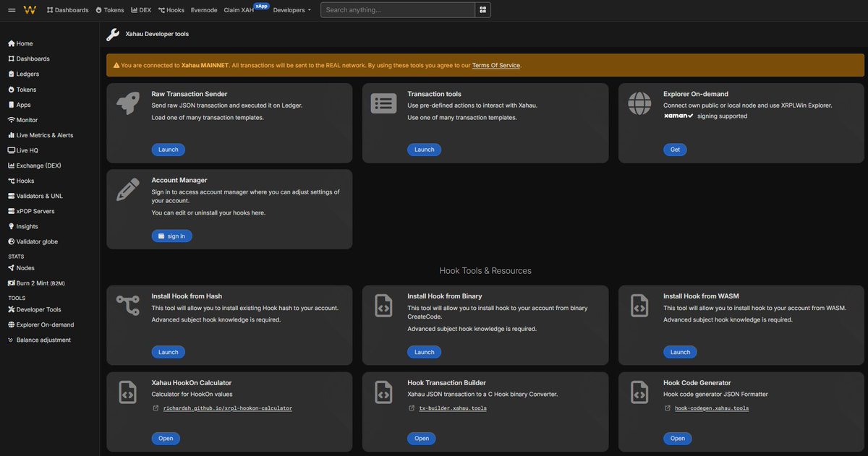Open Hook Transaction Builder with Open button
This screenshot has height=456, width=868.
pos(422,439)
